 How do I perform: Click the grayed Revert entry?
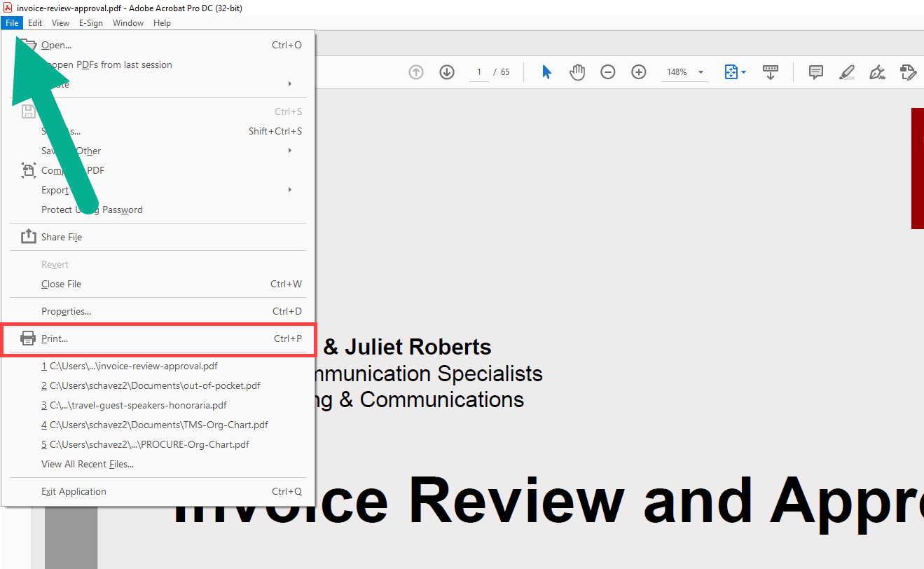pos(158,264)
